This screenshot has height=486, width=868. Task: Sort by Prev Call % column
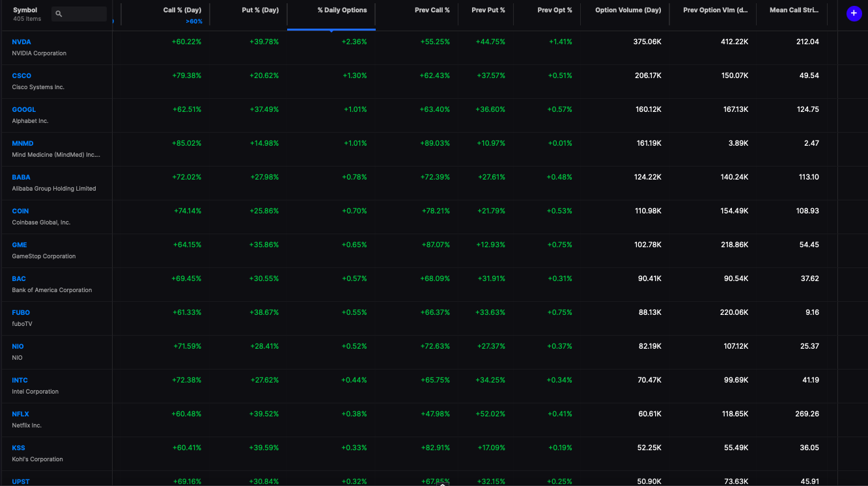point(432,10)
